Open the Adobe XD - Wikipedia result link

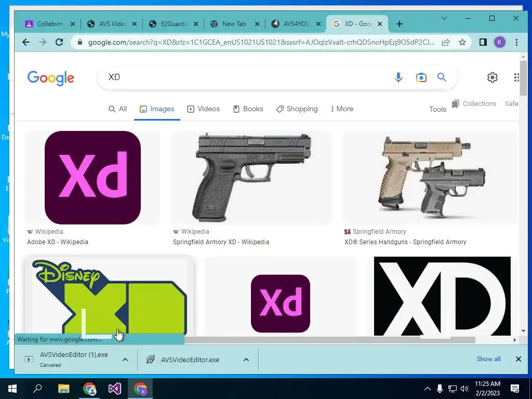click(x=58, y=242)
